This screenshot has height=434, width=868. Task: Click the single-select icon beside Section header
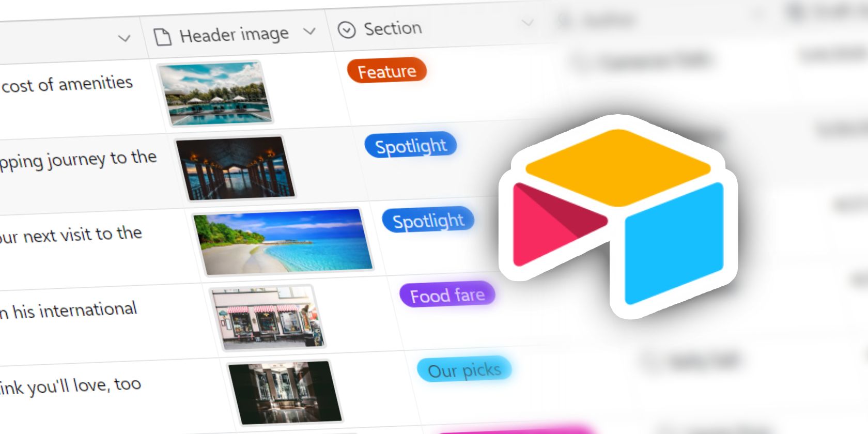[x=347, y=30]
